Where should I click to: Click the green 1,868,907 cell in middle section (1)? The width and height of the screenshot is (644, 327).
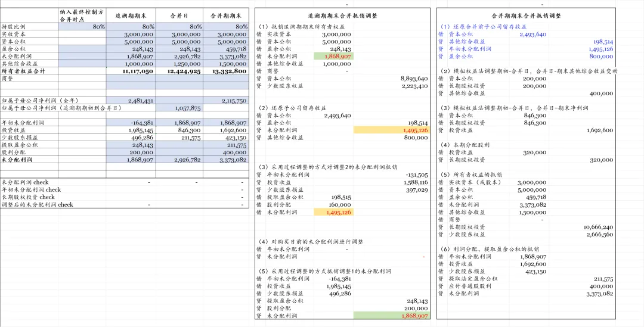333,56
